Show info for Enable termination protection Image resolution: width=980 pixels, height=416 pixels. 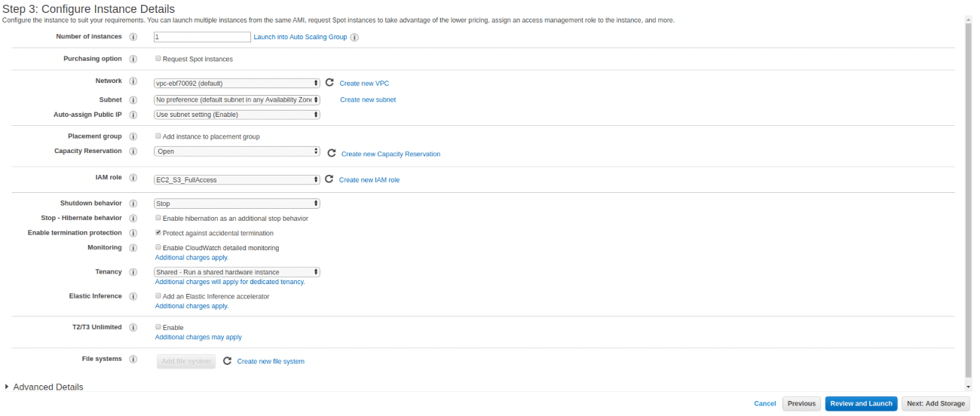(x=133, y=234)
